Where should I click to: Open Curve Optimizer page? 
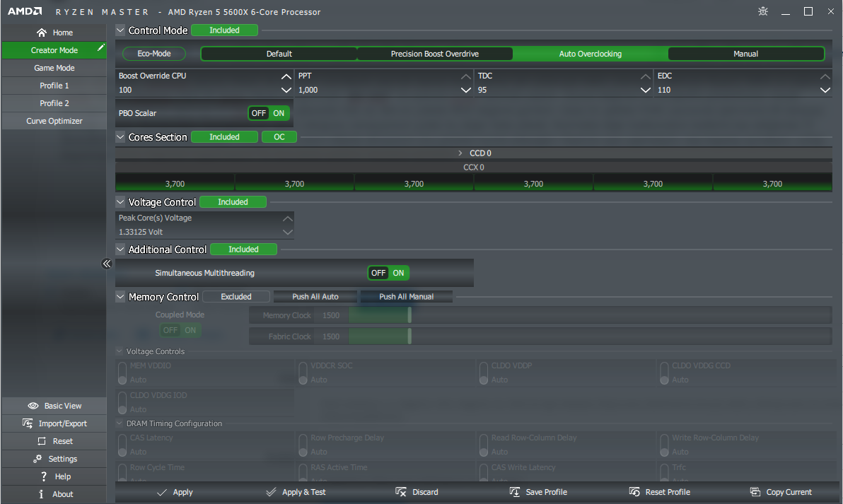coord(54,121)
